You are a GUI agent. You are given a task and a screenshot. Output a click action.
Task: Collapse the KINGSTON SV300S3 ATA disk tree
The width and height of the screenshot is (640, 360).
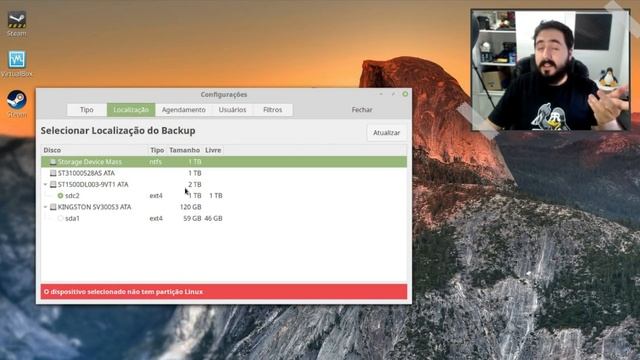pyautogui.click(x=45, y=207)
